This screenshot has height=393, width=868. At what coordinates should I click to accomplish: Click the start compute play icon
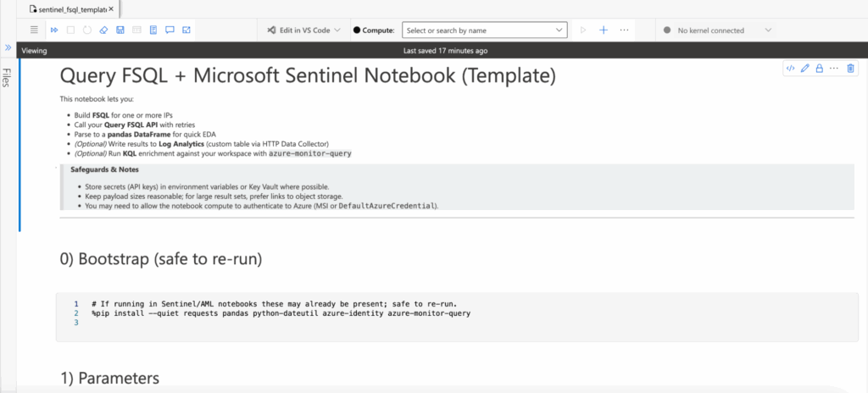click(583, 30)
